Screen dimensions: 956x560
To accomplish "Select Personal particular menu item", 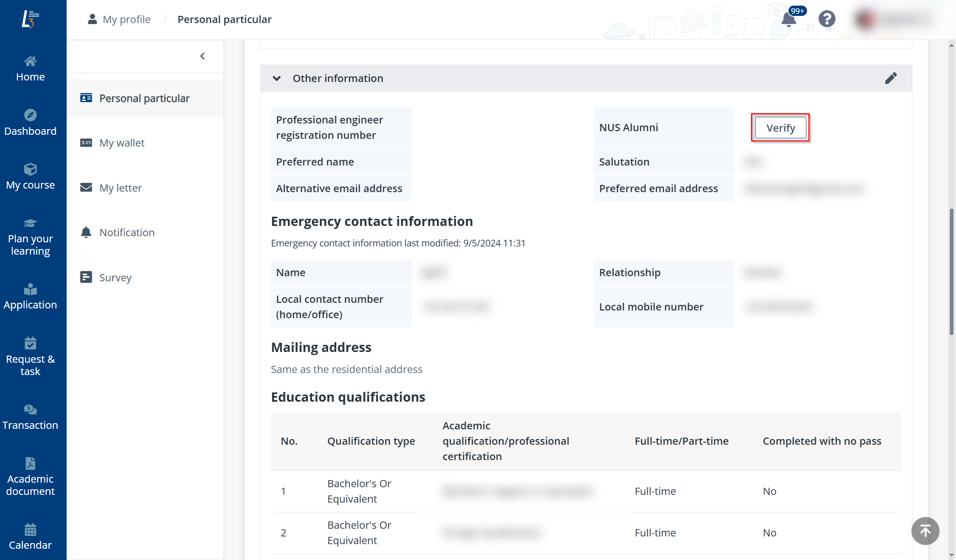I will click(146, 98).
